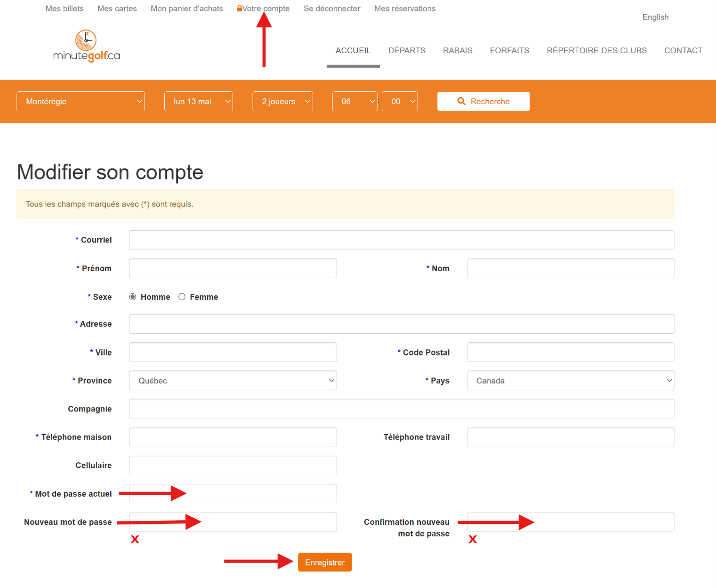Click the Enregistrer button

click(325, 562)
